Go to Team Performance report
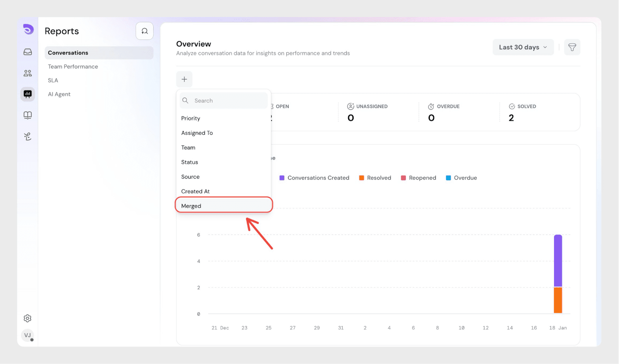The width and height of the screenshot is (619, 364). pos(73,67)
